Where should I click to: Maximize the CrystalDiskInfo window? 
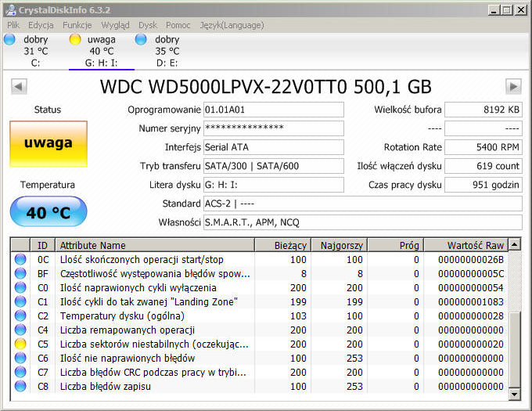pyautogui.click(x=506, y=10)
